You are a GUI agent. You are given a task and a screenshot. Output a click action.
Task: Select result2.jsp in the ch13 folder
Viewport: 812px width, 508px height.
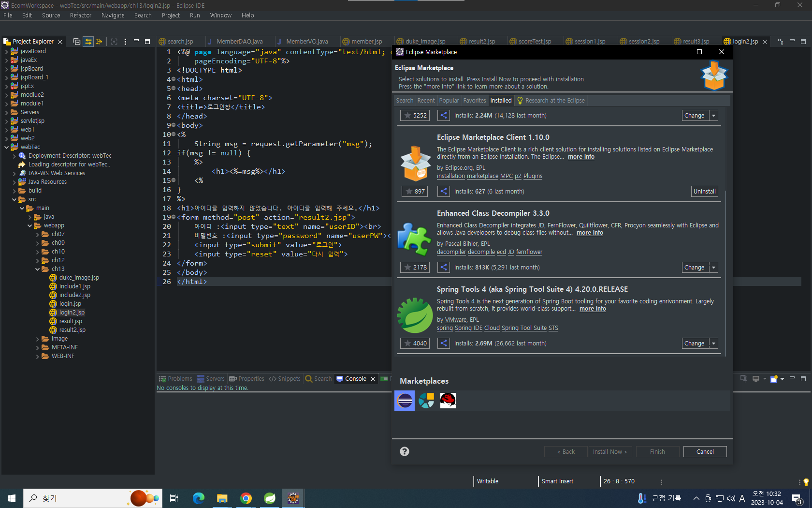68,330
